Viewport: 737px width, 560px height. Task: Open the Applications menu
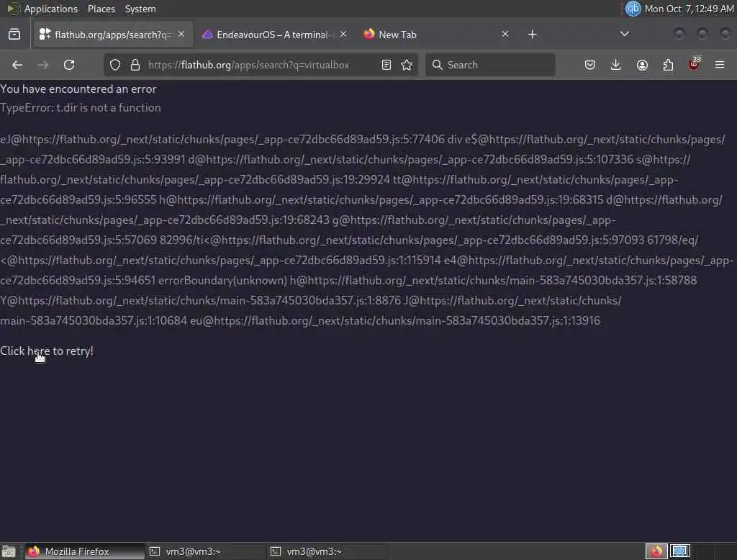[x=51, y=9]
